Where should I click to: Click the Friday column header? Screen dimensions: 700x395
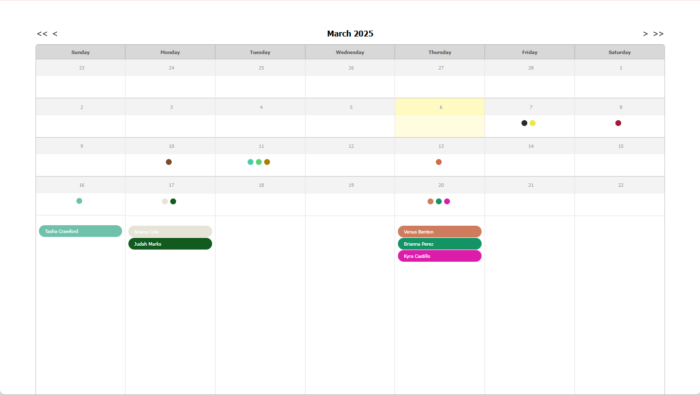(529, 52)
